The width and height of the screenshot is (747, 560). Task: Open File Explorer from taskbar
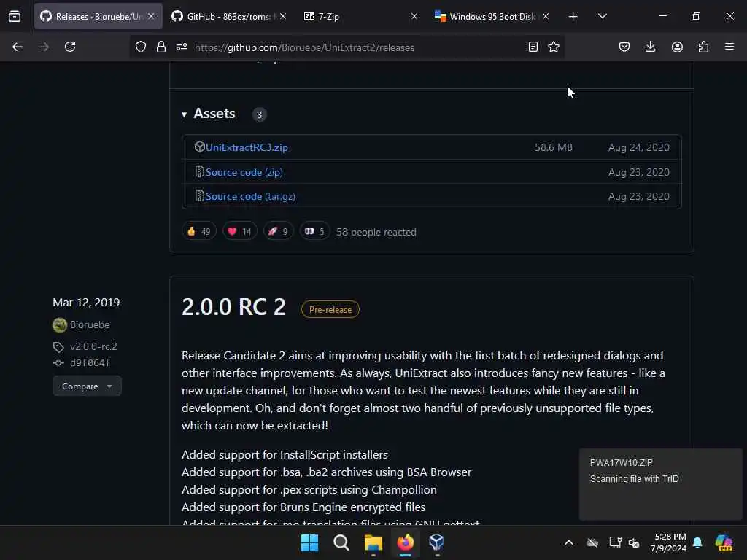(x=373, y=542)
